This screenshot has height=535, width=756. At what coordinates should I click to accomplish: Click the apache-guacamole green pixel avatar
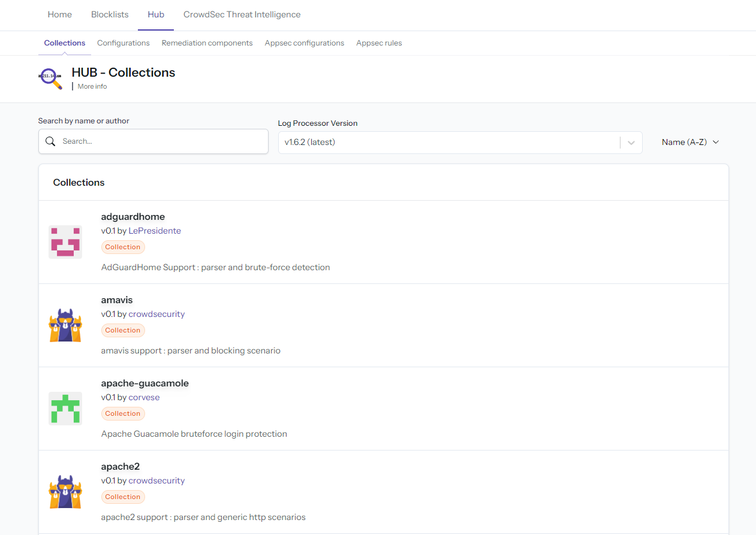coord(65,409)
